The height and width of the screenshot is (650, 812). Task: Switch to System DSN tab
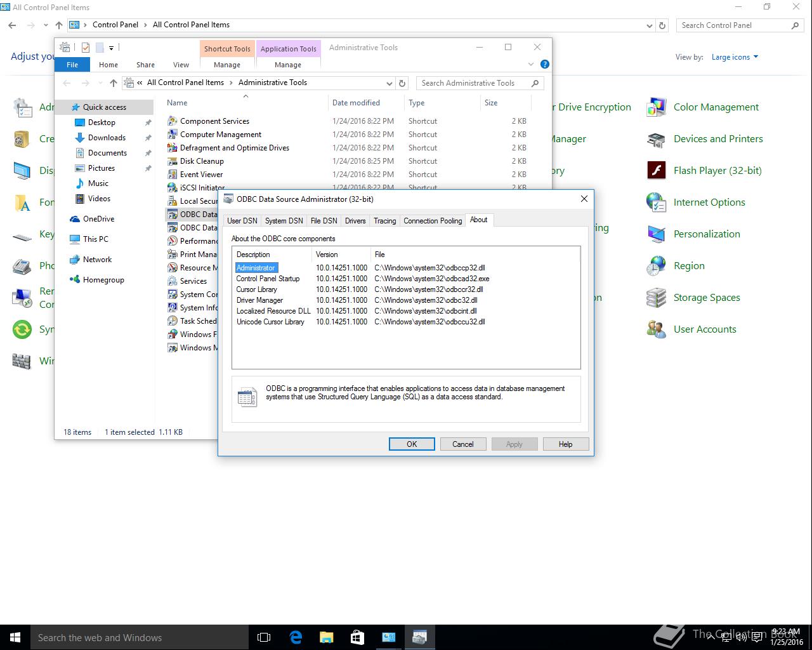pyautogui.click(x=284, y=221)
